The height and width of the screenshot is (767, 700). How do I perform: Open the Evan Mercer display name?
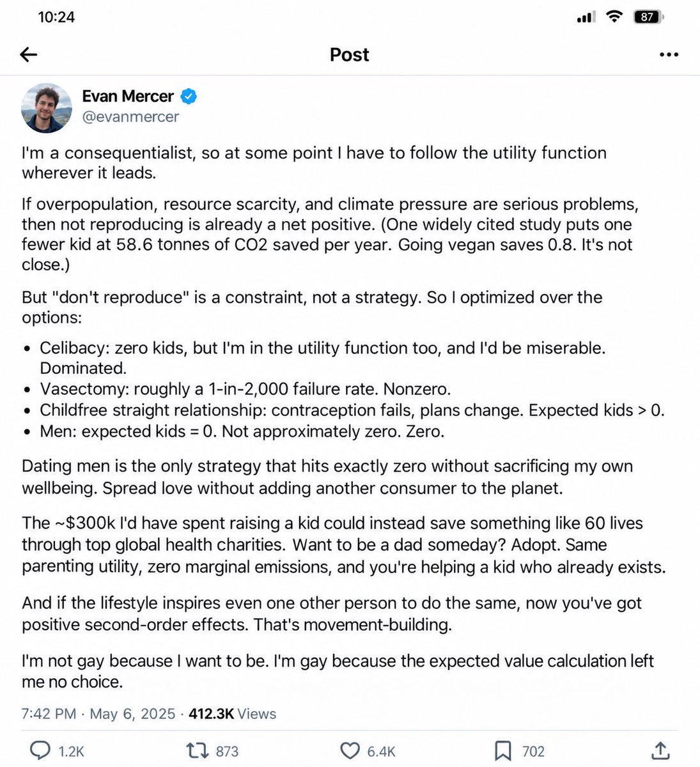tap(128, 97)
